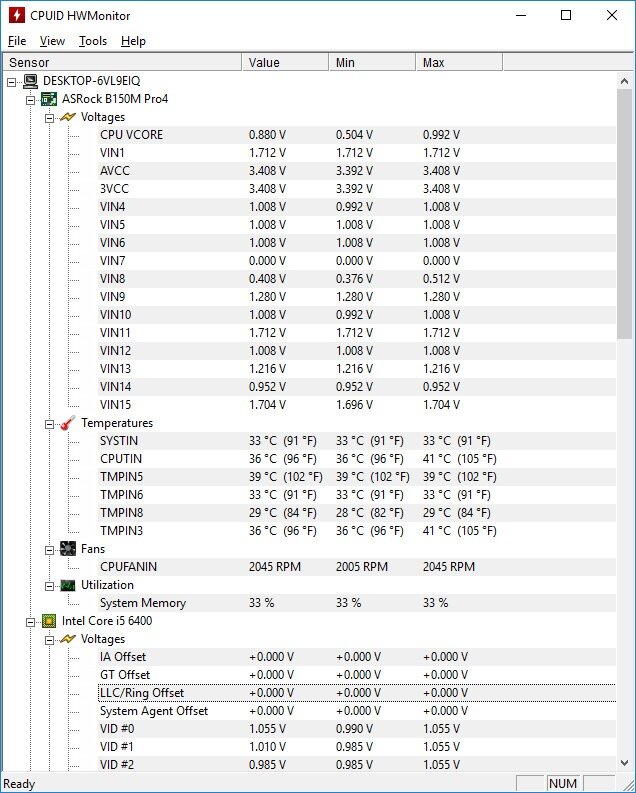The height and width of the screenshot is (793, 636).
Task: Click the Intel Core i5 Voltages lightning icon
Action: (68, 639)
